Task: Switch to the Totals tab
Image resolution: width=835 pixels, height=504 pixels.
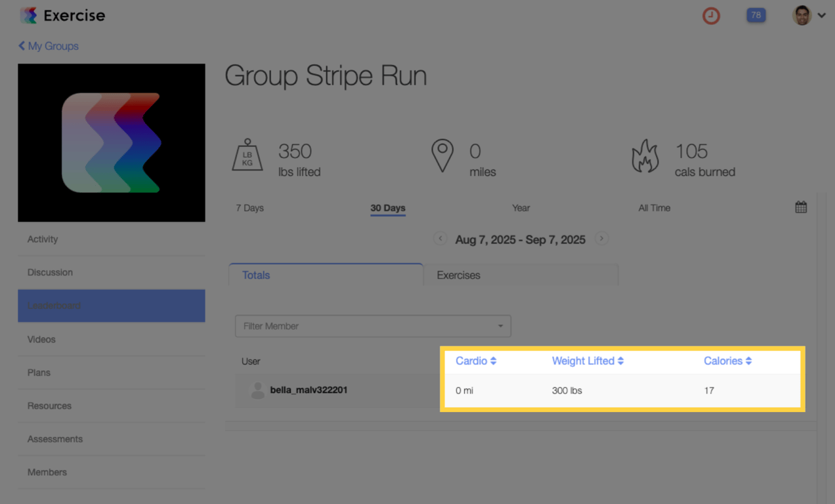Action: point(326,275)
